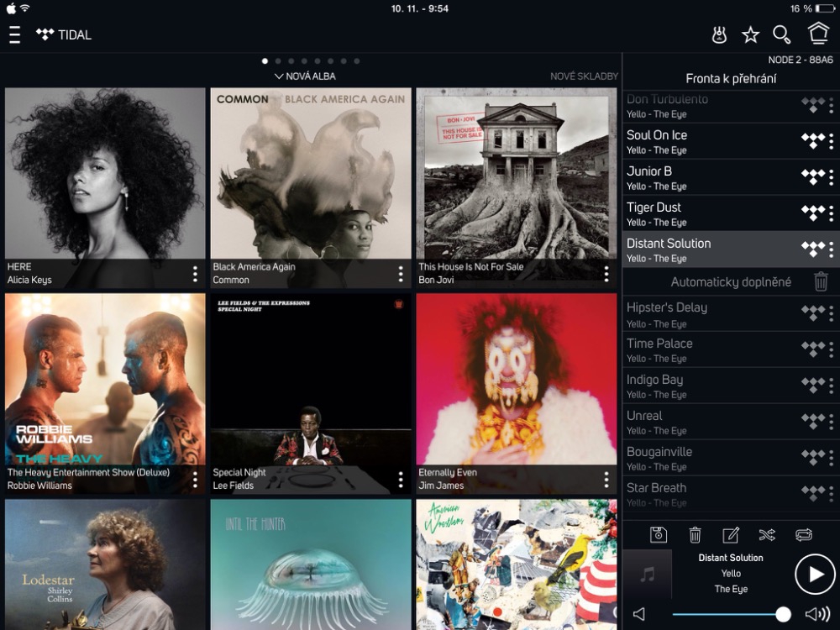The width and height of the screenshot is (840, 630).
Task: Select Indigo Bay in the queue
Action: [731, 386]
